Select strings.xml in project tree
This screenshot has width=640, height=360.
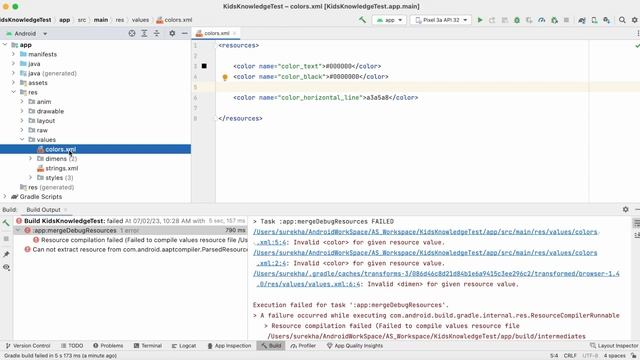point(61,168)
